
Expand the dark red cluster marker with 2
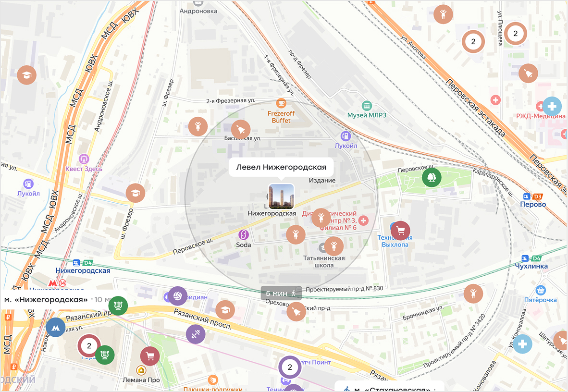pos(89,346)
